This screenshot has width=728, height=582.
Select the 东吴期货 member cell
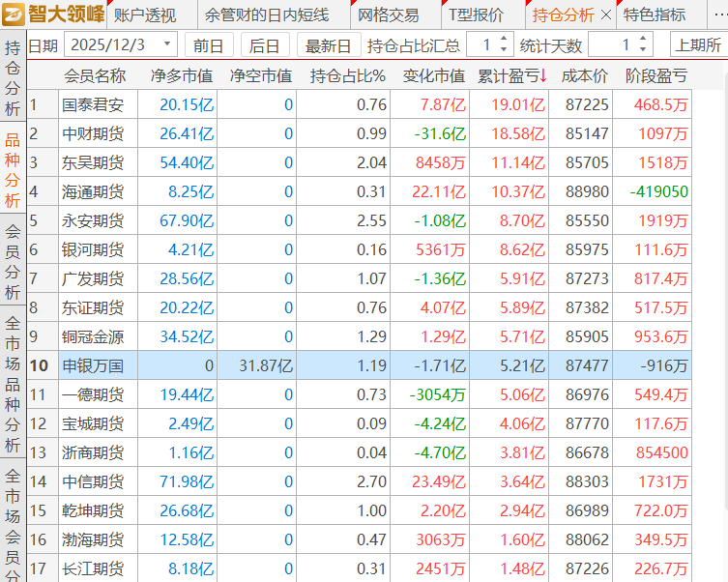(98, 162)
